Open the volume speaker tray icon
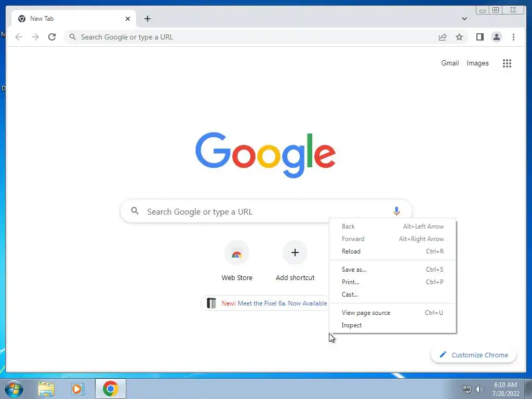Image resolution: width=532 pixels, height=399 pixels. 480,389
